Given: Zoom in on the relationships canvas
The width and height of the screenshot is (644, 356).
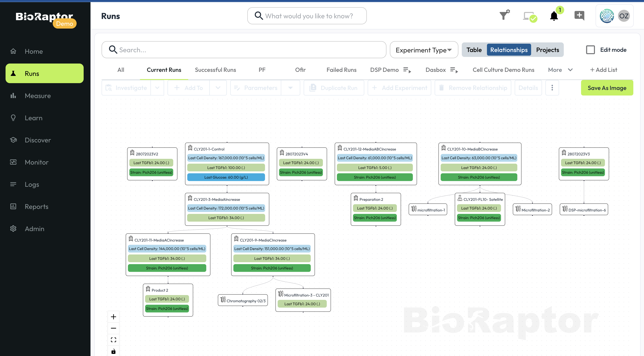Looking at the screenshot, I should [x=113, y=317].
